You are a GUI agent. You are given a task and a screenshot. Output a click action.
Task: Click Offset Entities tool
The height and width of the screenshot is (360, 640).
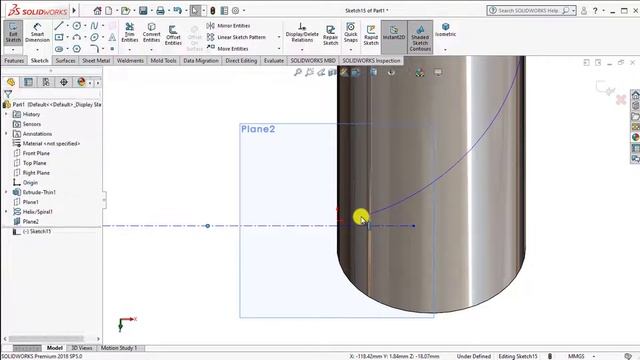point(173,35)
